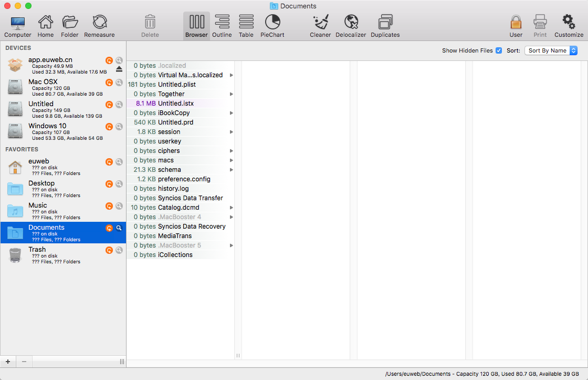
Task: Open Customize toolbar gear
Action: tap(569, 26)
